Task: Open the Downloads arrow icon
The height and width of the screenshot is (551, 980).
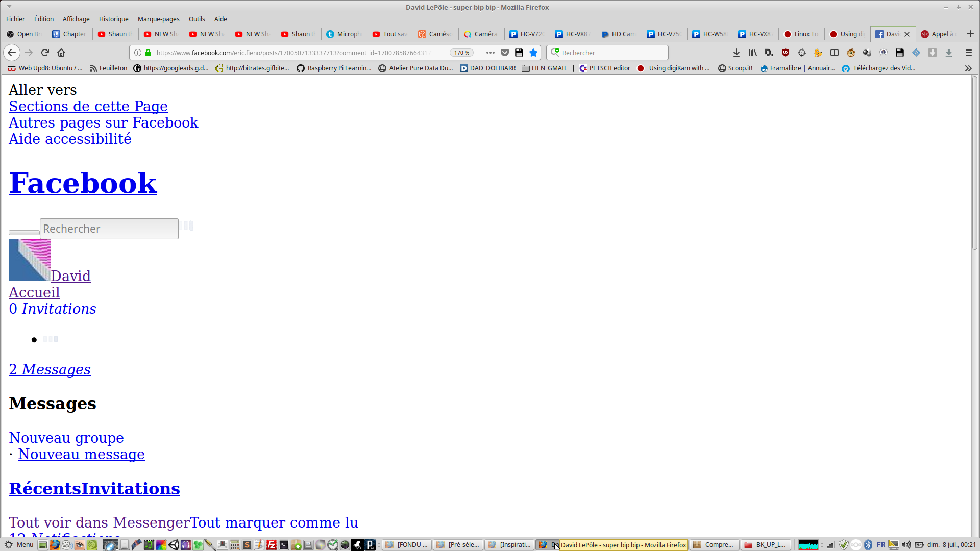Action: coord(737,53)
